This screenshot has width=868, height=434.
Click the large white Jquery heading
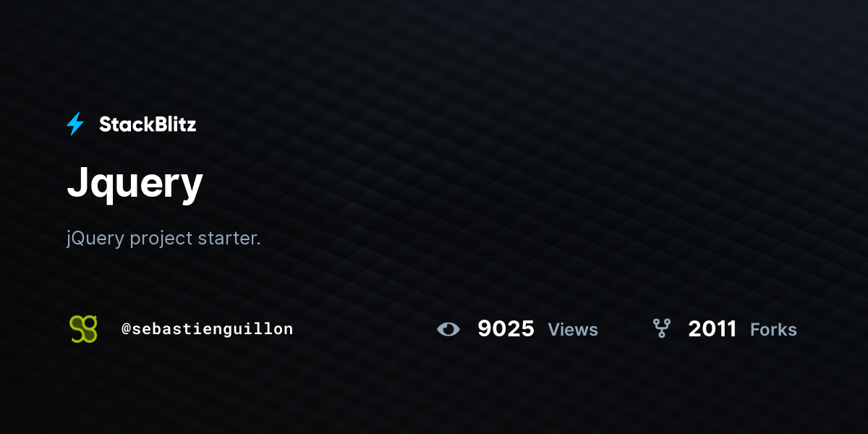pyautogui.click(x=135, y=184)
